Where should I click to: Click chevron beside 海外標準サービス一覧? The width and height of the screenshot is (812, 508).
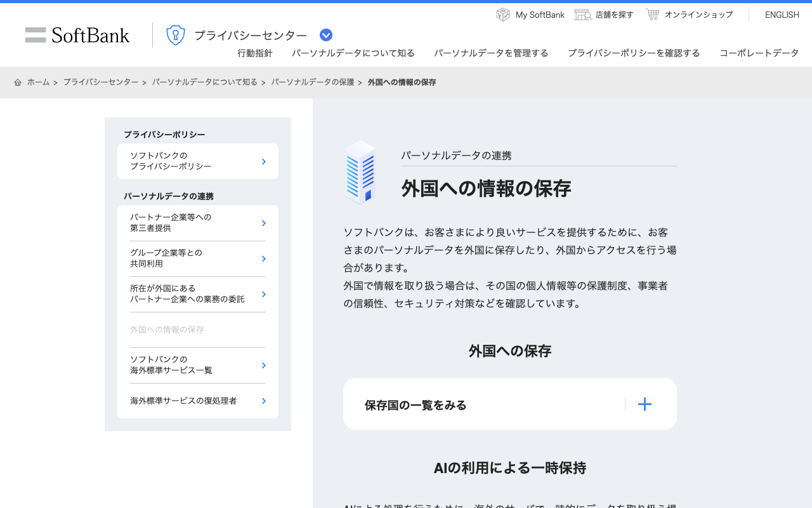point(264,365)
